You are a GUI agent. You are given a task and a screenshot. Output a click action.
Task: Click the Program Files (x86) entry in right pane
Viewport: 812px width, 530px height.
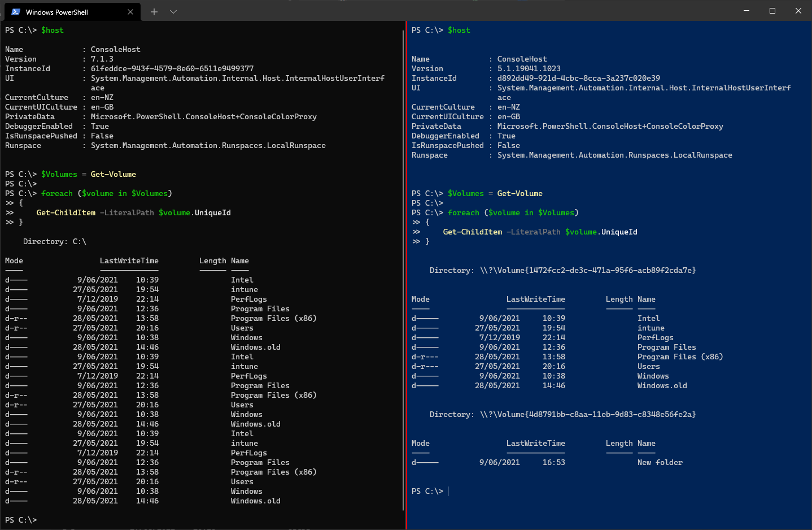680,357
